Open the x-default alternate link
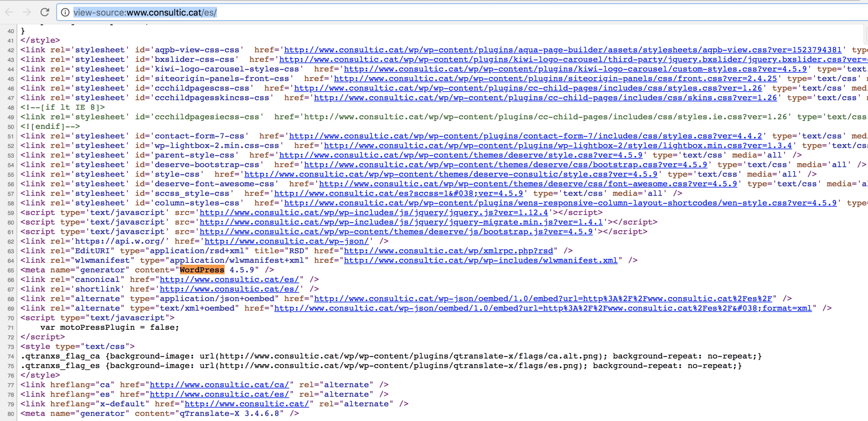868x421 pixels. [247, 404]
